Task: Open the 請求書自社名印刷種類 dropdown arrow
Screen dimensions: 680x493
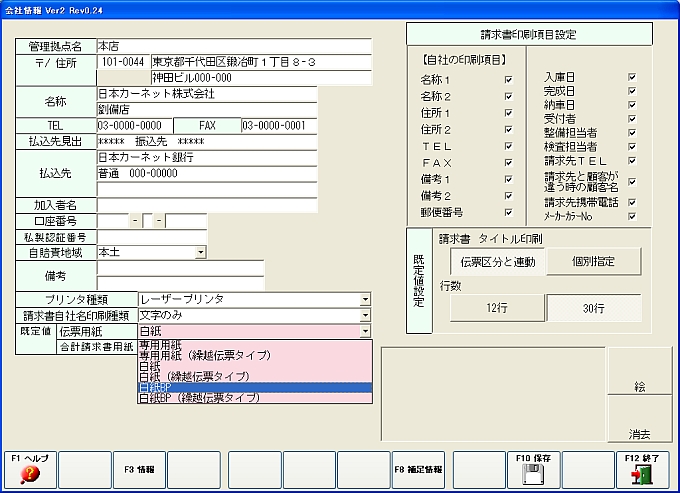Action: tap(365, 314)
